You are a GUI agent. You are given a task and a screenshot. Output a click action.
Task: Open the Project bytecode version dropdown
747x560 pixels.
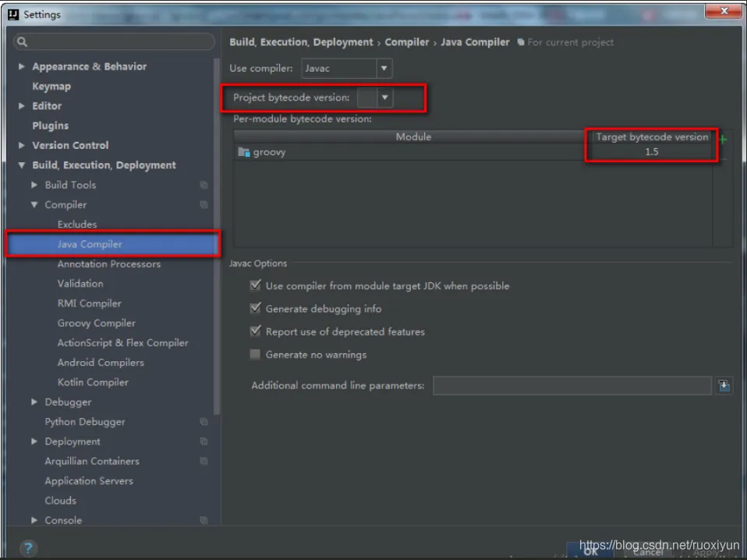point(375,97)
